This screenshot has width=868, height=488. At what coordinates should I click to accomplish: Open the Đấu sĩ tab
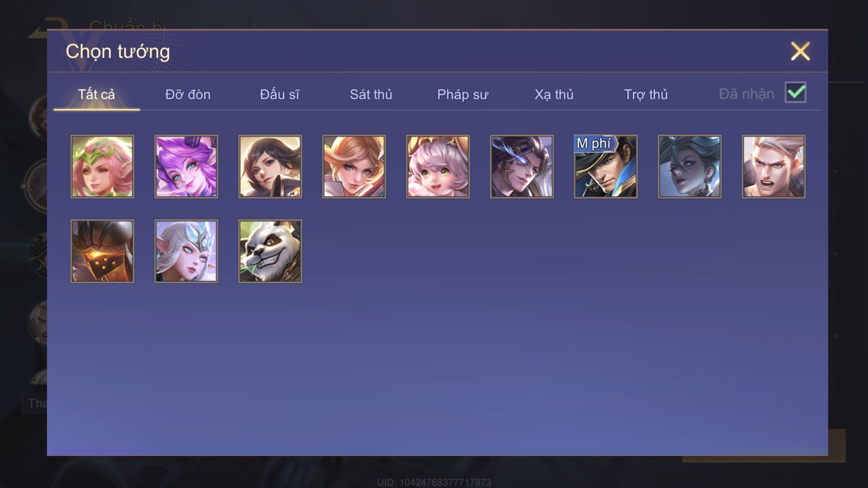click(280, 94)
